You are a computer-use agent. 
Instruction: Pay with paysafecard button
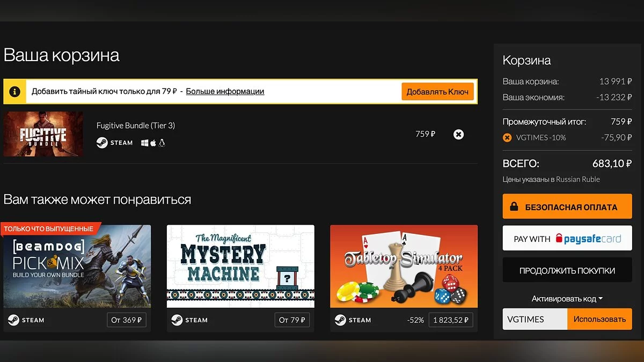tap(567, 239)
